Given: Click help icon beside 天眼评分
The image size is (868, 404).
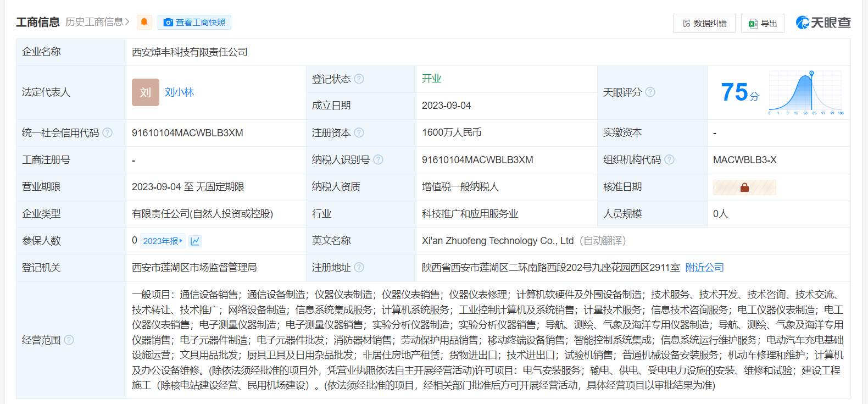Looking at the screenshot, I should click(x=650, y=92).
